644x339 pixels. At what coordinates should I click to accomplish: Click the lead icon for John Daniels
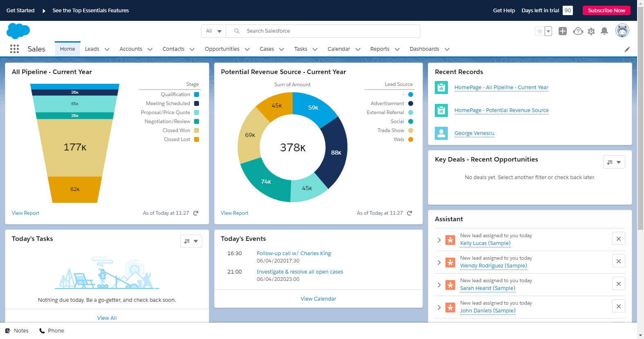coord(450,308)
